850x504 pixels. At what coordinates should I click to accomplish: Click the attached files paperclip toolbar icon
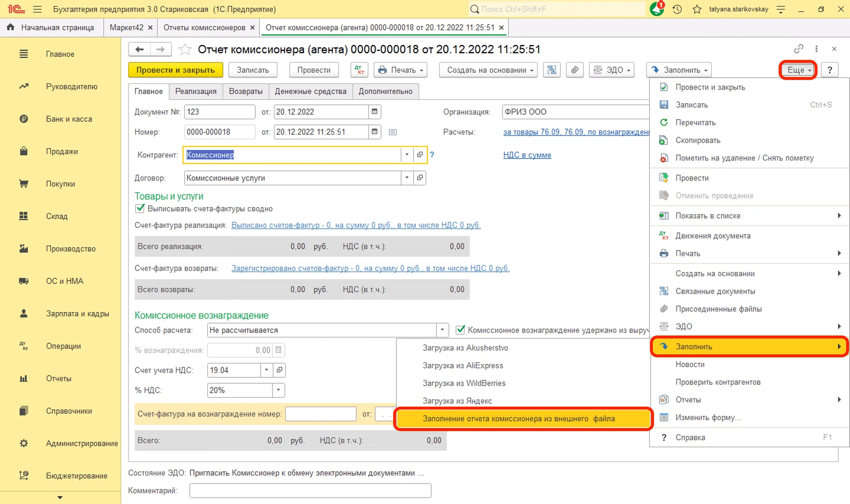click(x=574, y=70)
